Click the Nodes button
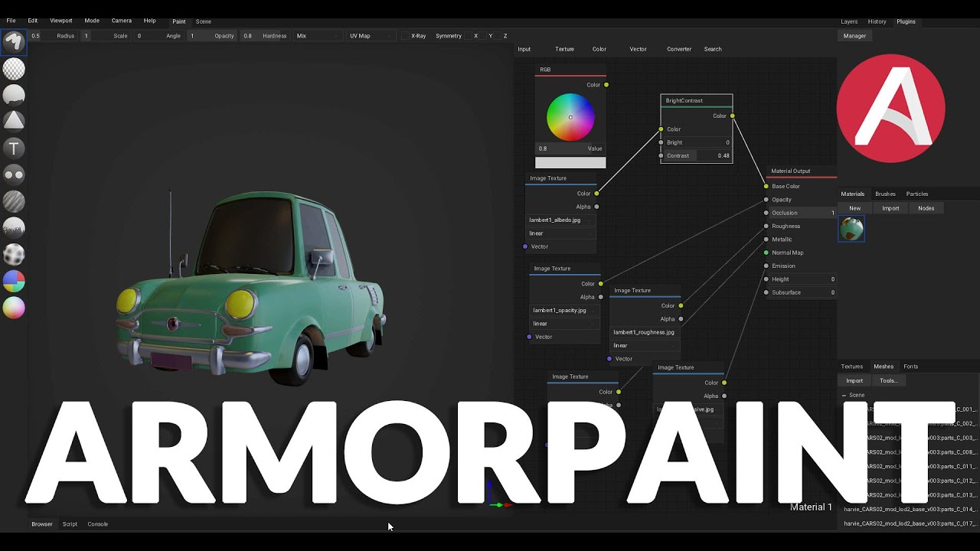 pyautogui.click(x=926, y=208)
